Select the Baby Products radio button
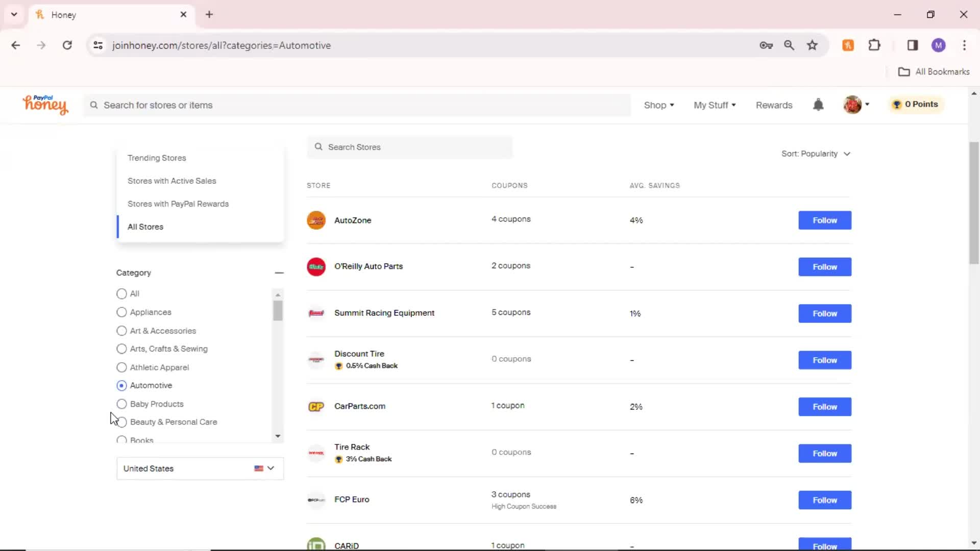Viewport: 980px width, 551px height. (121, 404)
